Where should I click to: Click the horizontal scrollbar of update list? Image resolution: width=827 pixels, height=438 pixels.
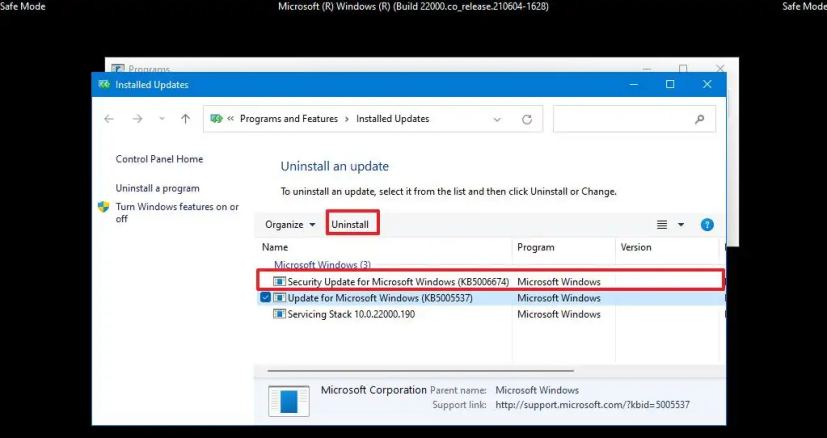420,371
